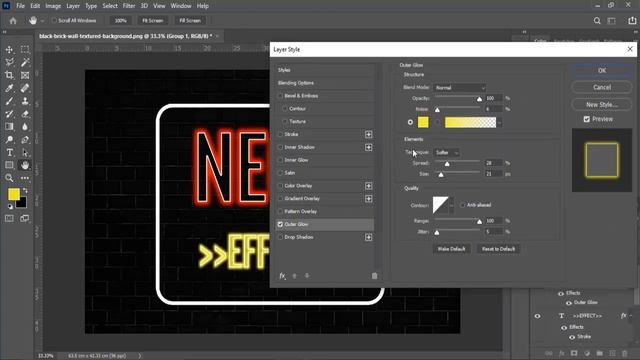This screenshot has width=640, height=360.
Task: Open the Contour picker arrow
Action: pyautogui.click(x=451, y=205)
